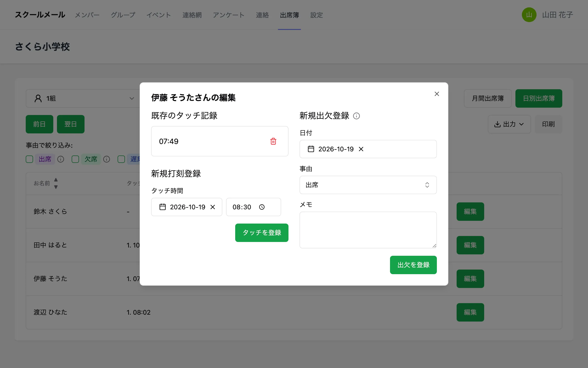588x368 pixels.
Task: Click the 印刷 button
Action: pyautogui.click(x=548, y=124)
